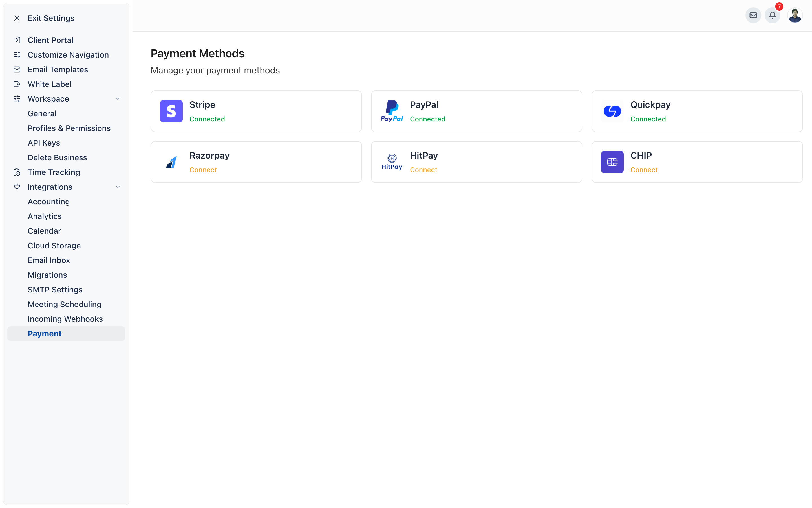The image size is (812, 508).
Task: Open Calendar integration settings
Action: (44, 231)
